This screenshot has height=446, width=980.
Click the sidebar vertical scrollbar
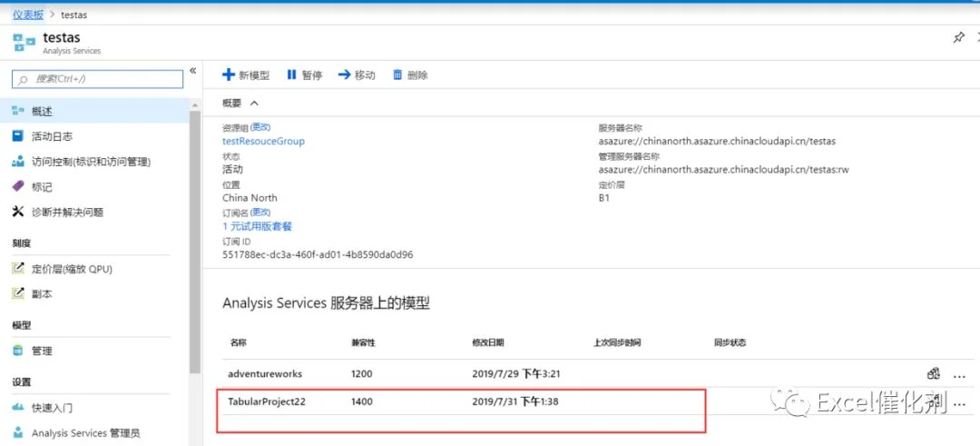pyautogui.click(x=195, y=241)
